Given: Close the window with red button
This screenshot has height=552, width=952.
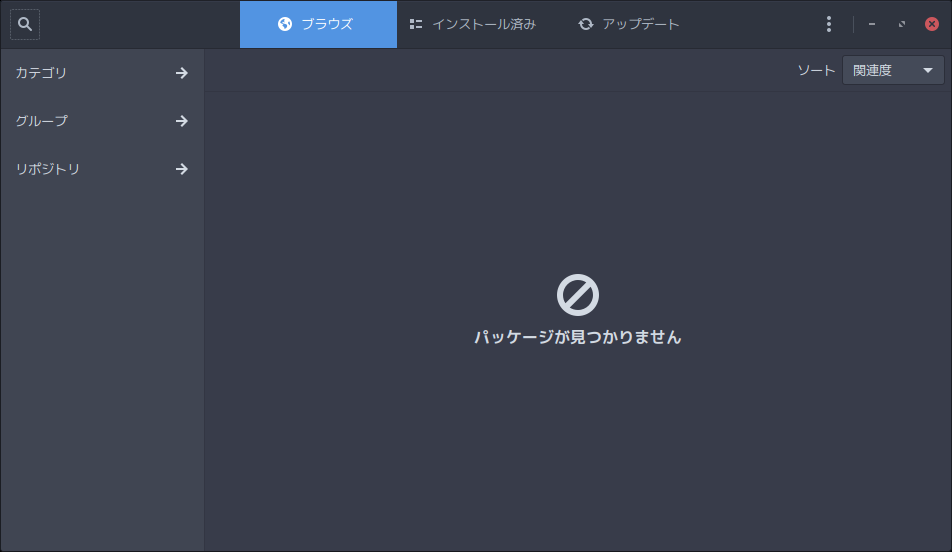Looking at the screenshot, I should (931, 24).
